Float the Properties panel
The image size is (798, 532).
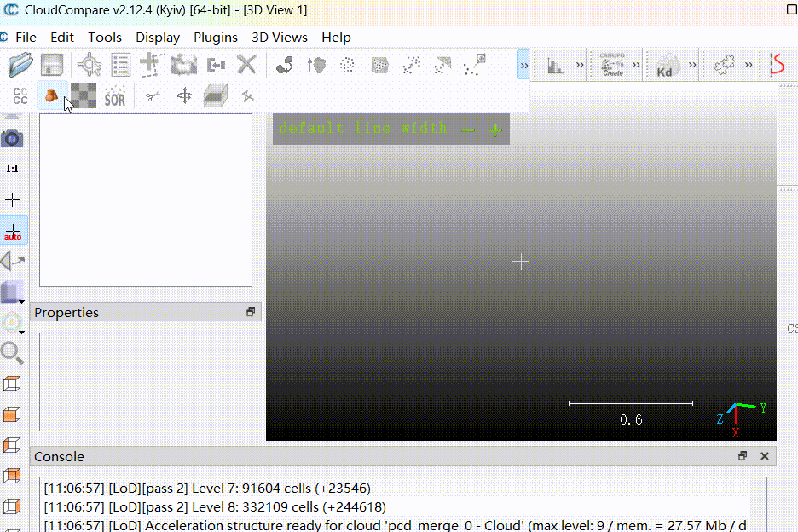pyautogui.click(x=251, y=312)
